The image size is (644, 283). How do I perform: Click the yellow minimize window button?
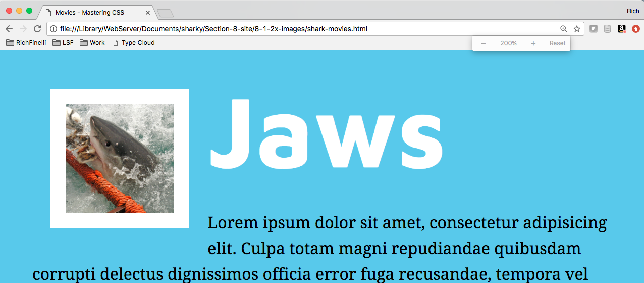click(19, 11)
